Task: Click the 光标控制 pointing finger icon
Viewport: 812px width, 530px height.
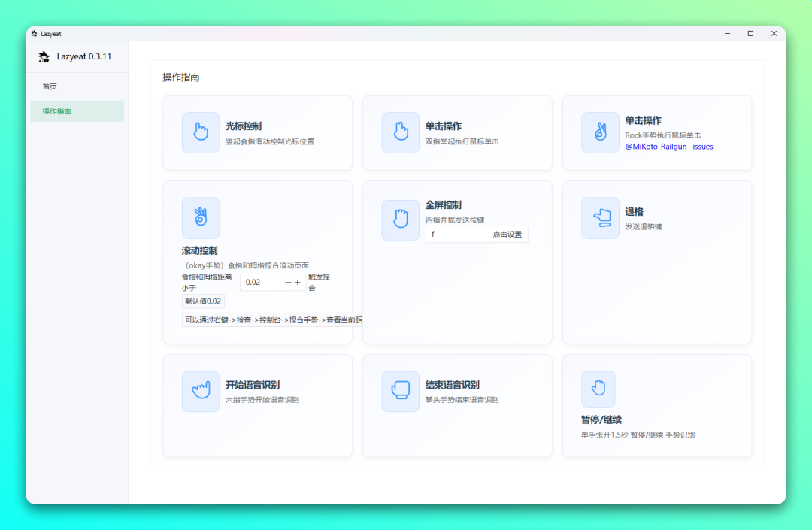Action: (201, 132)
